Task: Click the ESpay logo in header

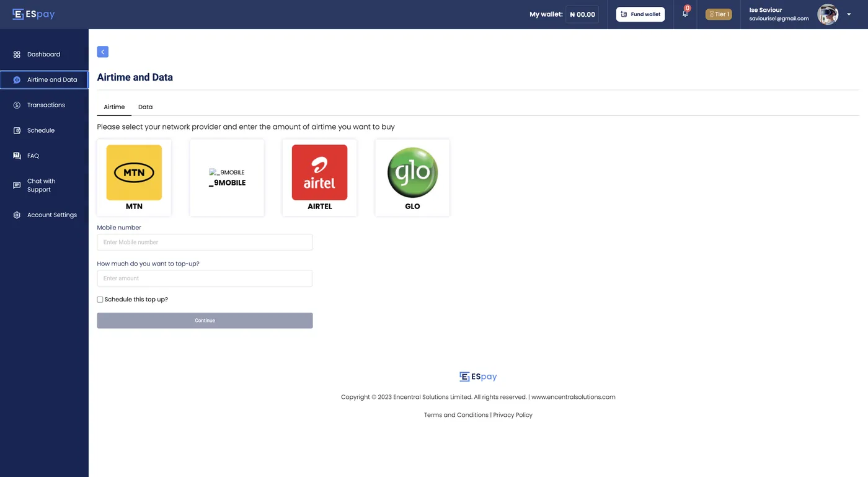Action: tap(33, 14)
